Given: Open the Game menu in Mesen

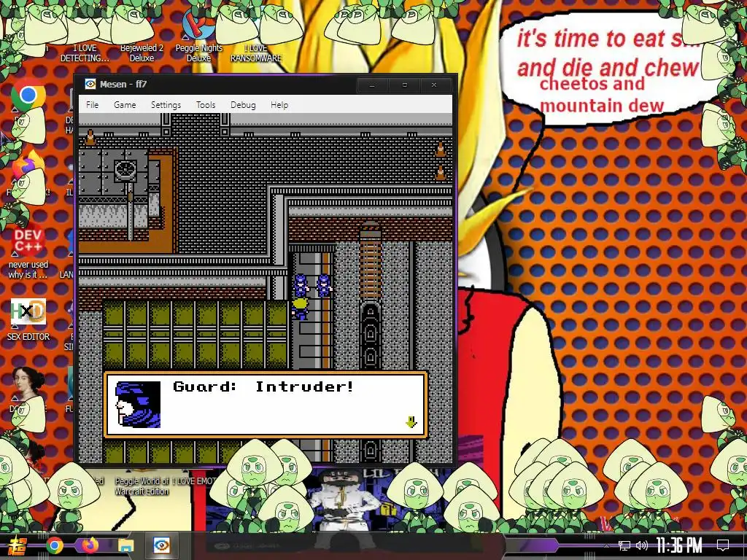Looking at the screenshot, I should pos(125,105).
